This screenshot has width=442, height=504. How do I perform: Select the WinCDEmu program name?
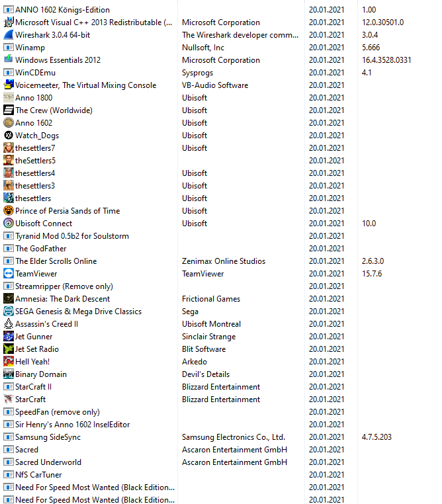pyautogui.click(x=35, y=72)
